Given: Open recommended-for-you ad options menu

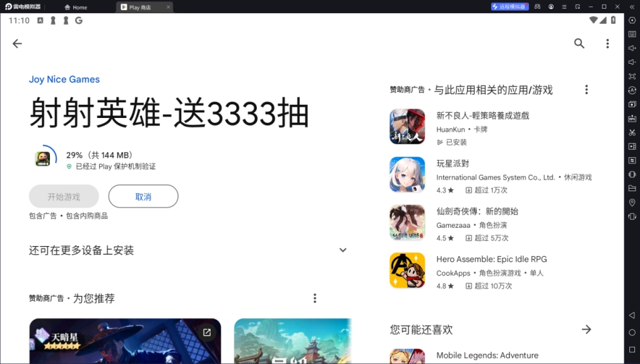Looking at the screenshot, I should 315,298.
